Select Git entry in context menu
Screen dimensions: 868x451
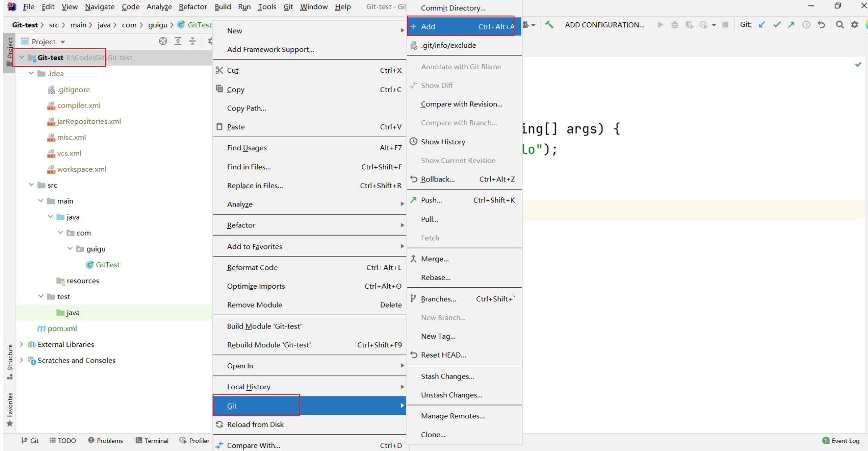click(x=310, y=406)
